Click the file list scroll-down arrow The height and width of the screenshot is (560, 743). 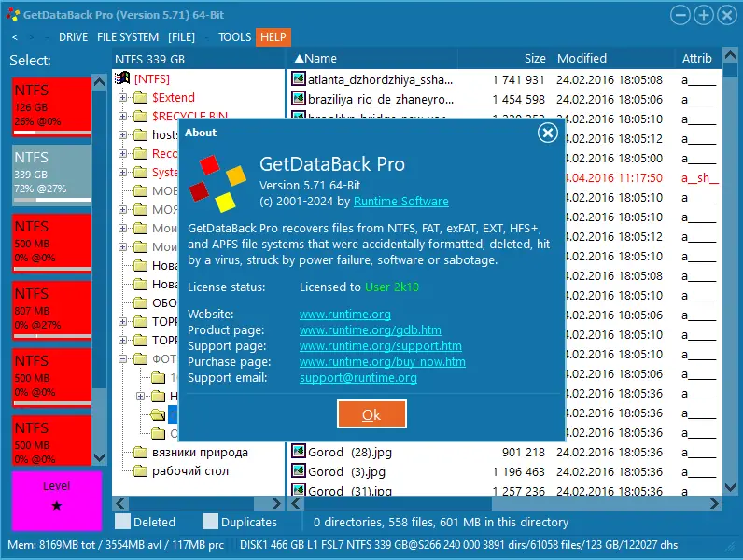[x=730, y=487]
